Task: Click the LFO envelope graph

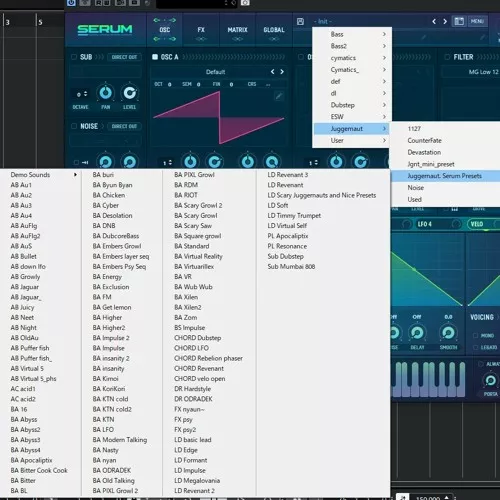Action: (428, 269)
